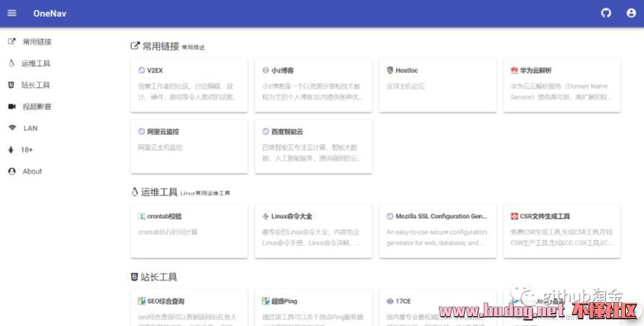644x326 pixels.
Task: Click the icon beside 18+
Action: tap(11, 150)
